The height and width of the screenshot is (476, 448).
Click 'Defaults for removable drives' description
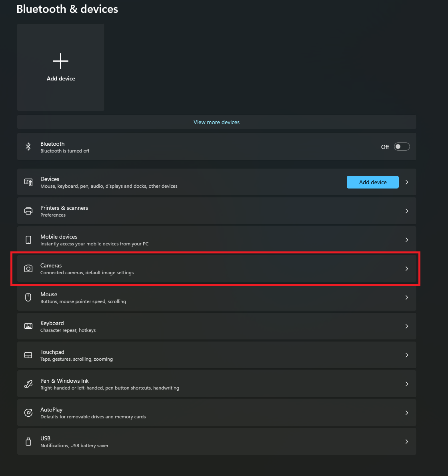pos(93,417)
